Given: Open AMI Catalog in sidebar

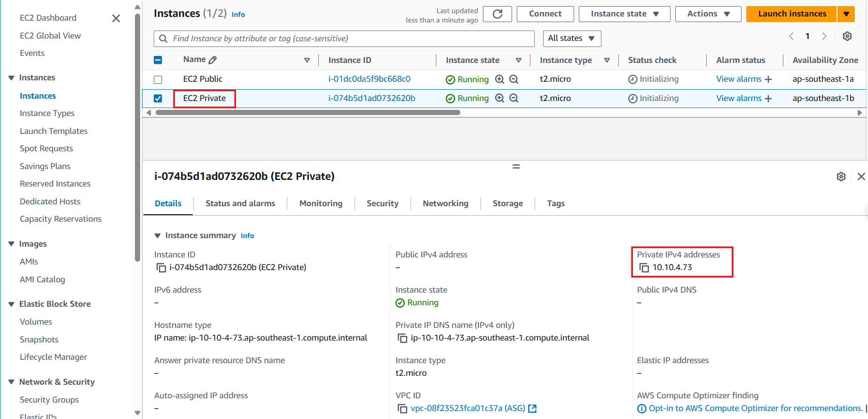Looking at the screenshot, I should pos(42,280).
